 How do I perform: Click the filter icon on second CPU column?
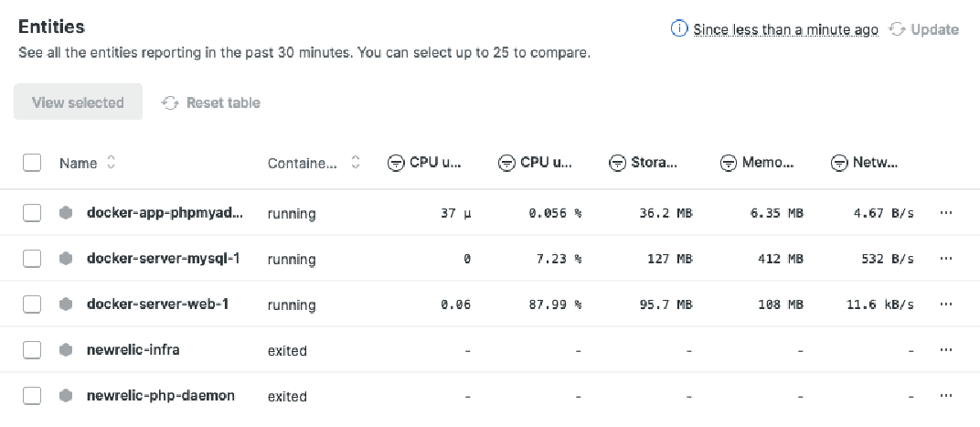(506, 164)
